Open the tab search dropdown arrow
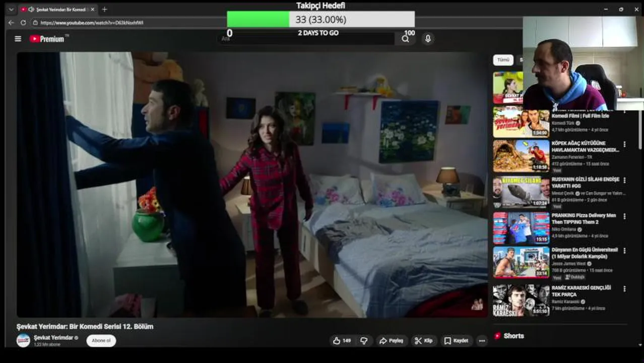 pos(10,9)
